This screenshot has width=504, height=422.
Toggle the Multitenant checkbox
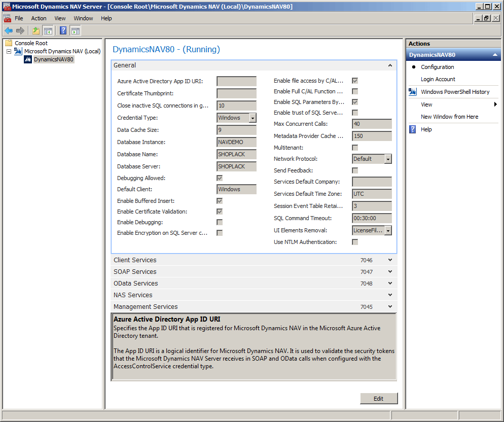click(x=355, y=148)
